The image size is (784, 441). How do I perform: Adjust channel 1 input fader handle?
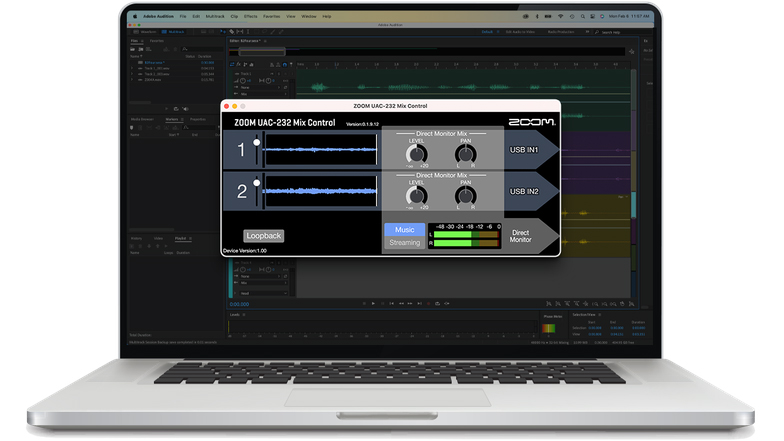[x=256, y=142]
